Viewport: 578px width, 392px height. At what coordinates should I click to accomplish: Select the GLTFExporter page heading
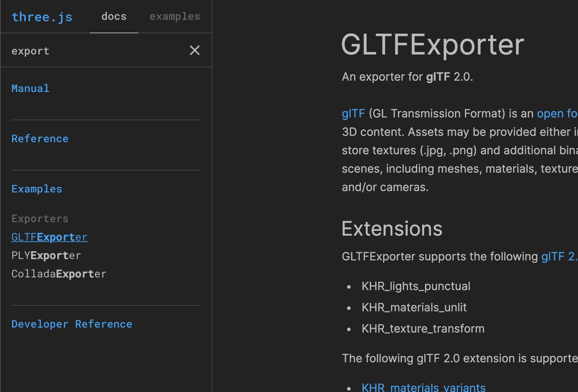(x=432, y=44)
